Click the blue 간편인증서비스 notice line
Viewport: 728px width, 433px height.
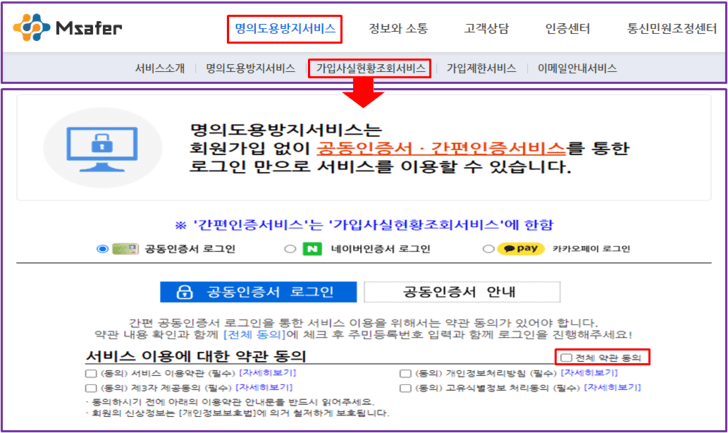tap(364, 225)
